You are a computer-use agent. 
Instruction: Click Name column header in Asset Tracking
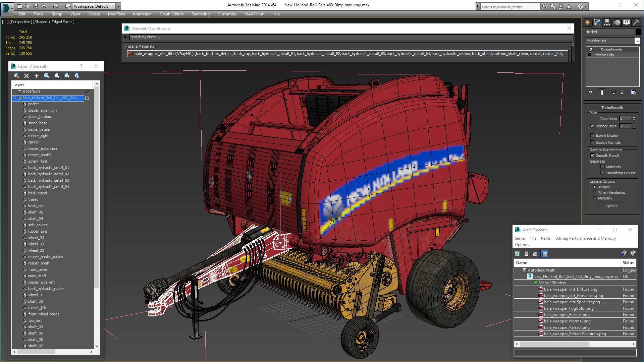click(x=567, y=263)
